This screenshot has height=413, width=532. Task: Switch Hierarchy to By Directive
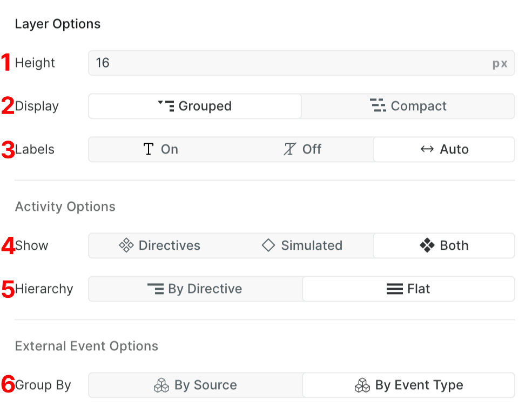tap(194, 289)
